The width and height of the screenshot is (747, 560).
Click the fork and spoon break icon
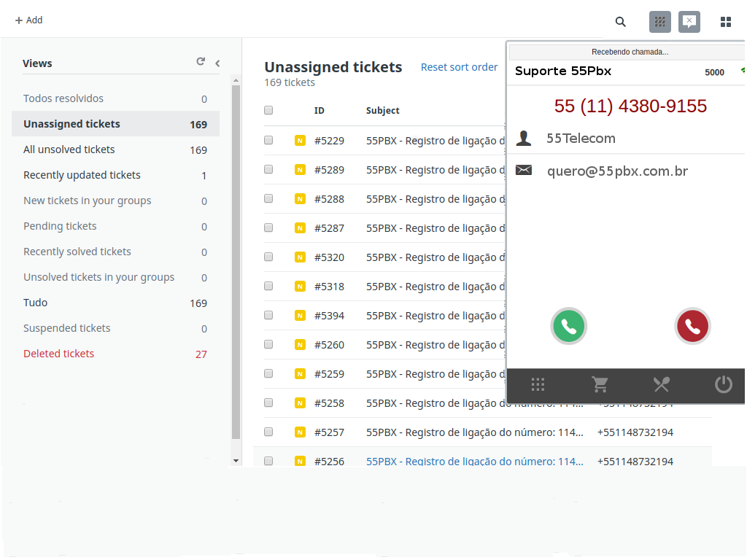(x=662, y=384)
